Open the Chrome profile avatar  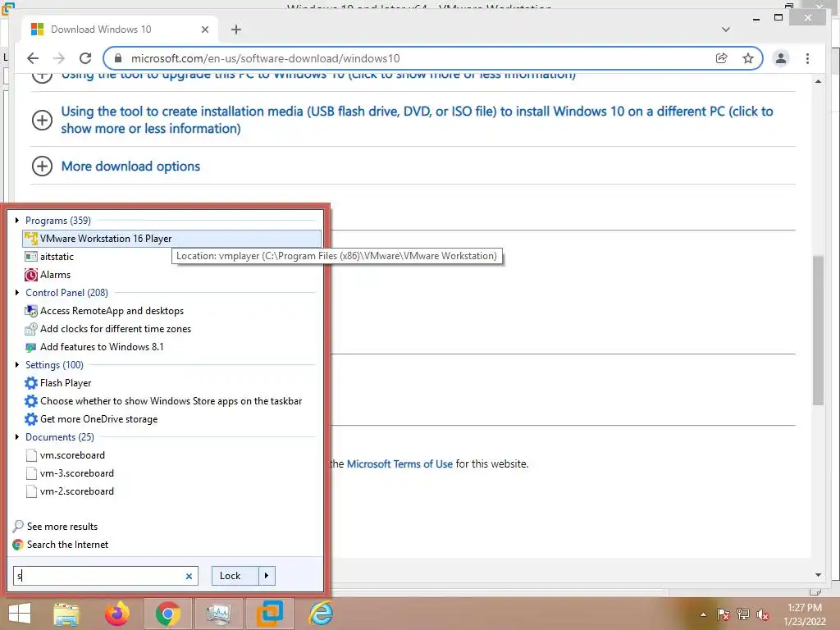(781, 58)
